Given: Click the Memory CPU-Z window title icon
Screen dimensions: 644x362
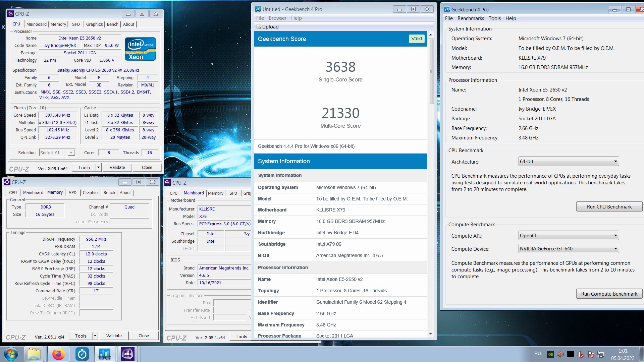Looking at the screenshot, I should [x=7, y=182].
